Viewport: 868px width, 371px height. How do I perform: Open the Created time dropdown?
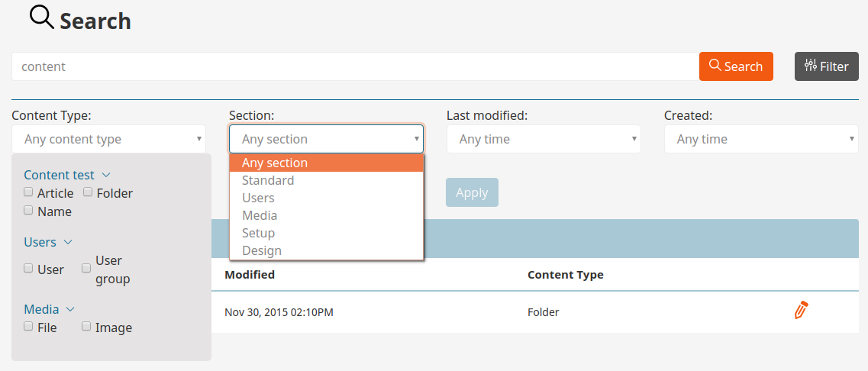point(761,139)
